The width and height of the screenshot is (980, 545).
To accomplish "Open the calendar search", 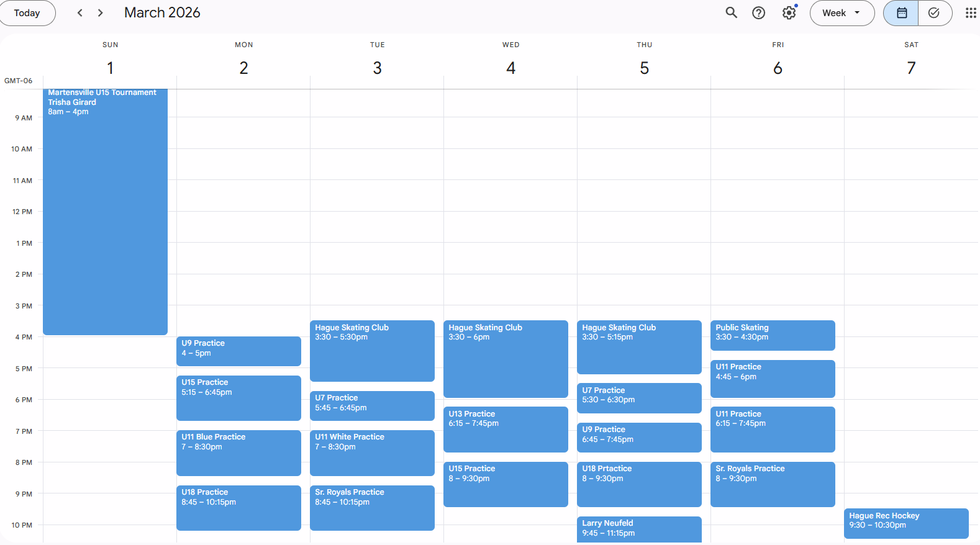I will pos(731,13).
